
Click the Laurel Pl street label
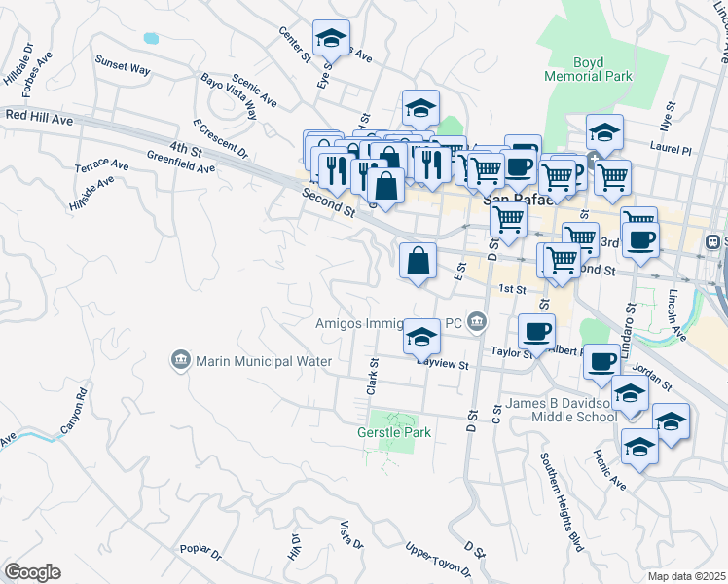tap(671, 148)
